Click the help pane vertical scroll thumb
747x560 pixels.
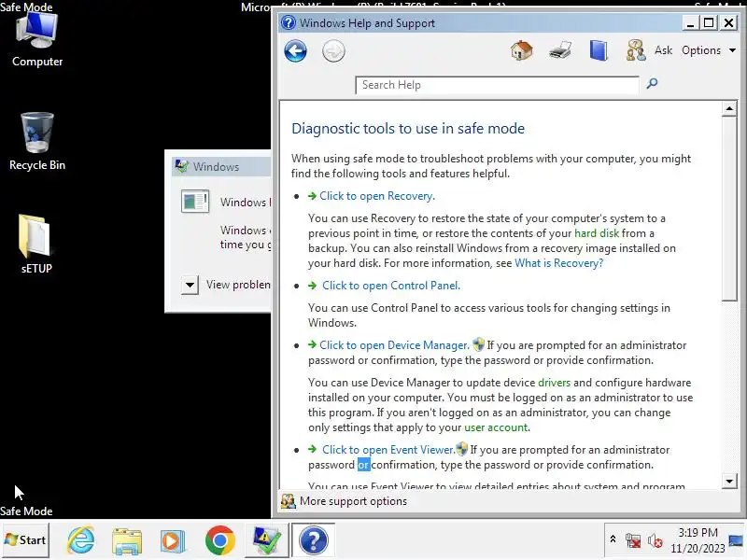tap(729, 208)
